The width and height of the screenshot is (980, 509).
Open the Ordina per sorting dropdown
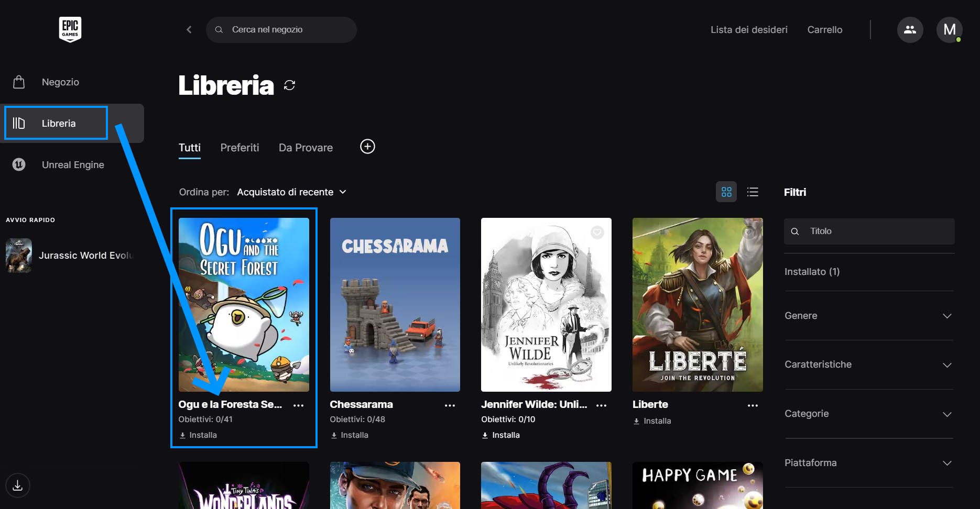[x=291, y=192]
